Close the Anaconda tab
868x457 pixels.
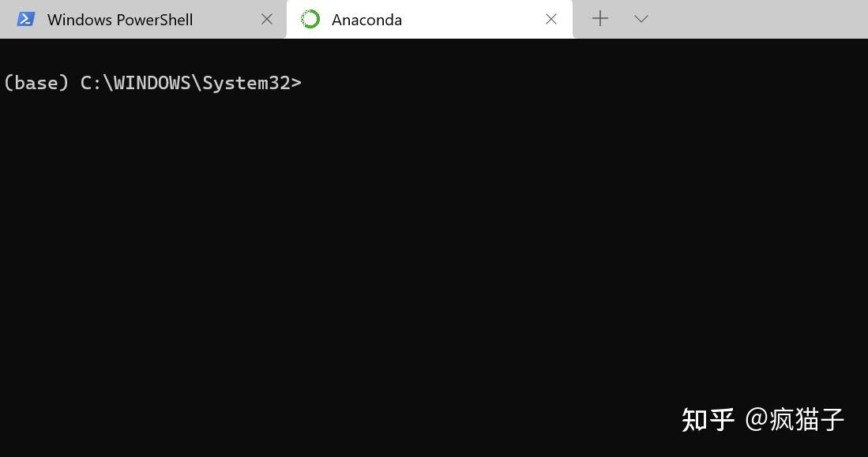[551, 19]
